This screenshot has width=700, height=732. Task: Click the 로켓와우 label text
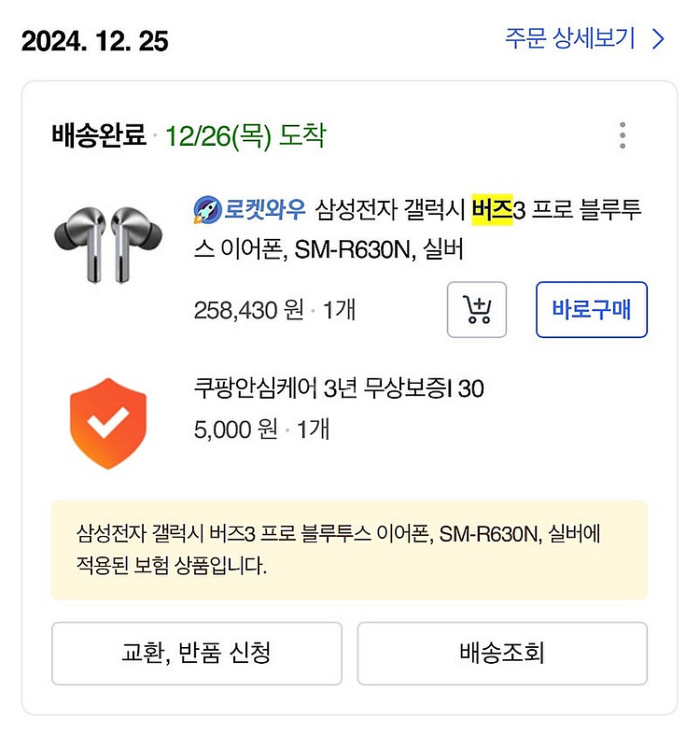tap(266, 208)
